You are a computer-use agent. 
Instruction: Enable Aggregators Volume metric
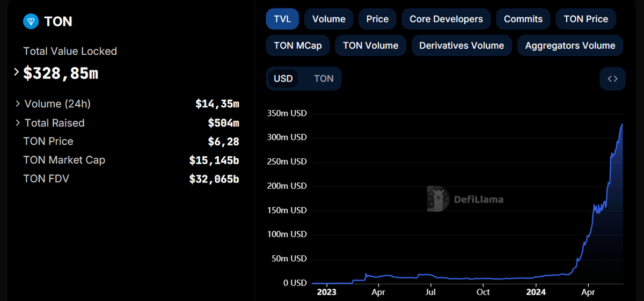coord(570,46)
